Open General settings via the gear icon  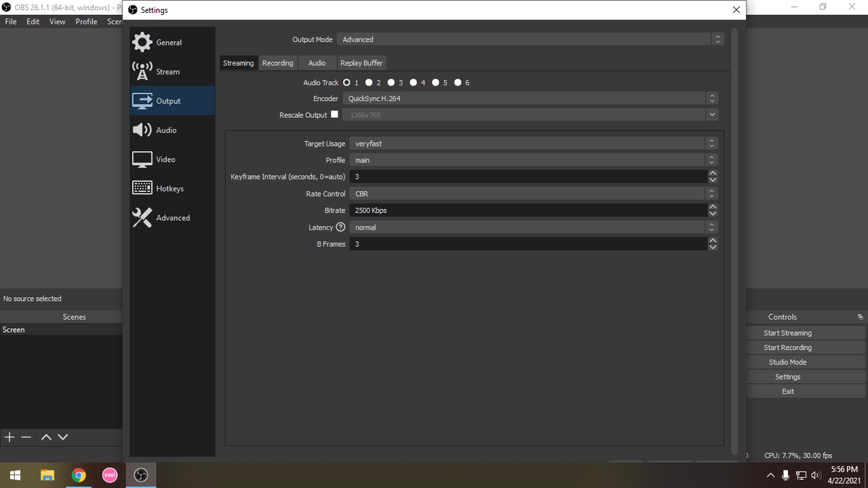142,42
